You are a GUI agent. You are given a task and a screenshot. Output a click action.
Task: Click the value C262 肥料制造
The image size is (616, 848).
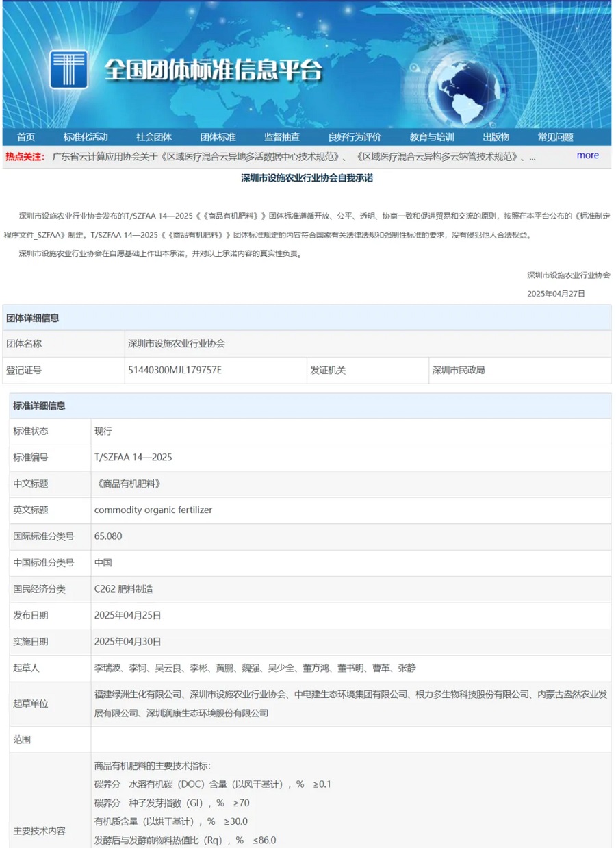point(123,589)
